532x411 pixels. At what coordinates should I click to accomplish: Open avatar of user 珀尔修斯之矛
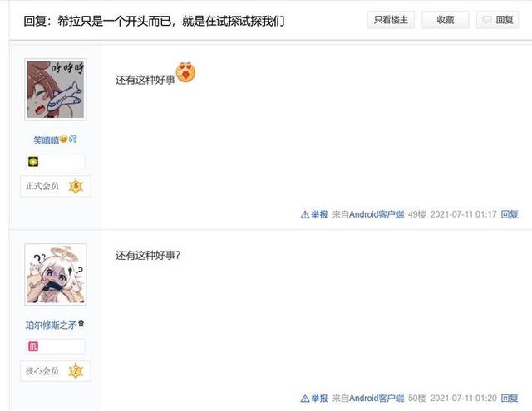pos(56,274)
